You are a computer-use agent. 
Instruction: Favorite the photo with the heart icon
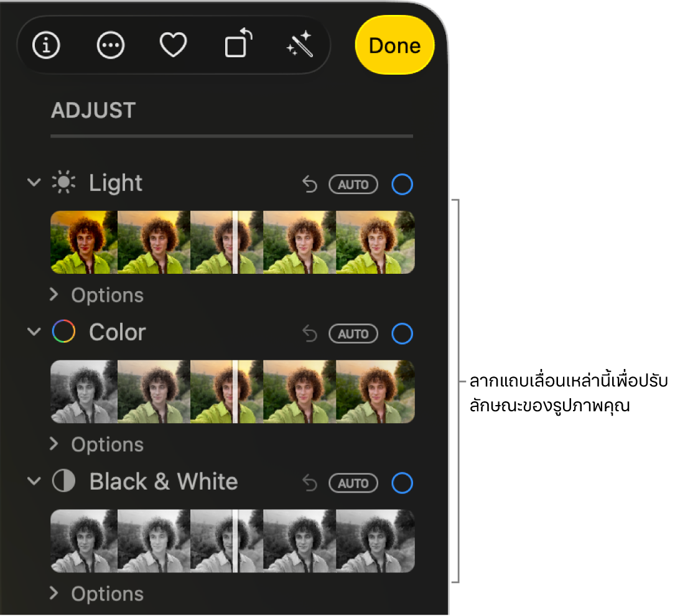(x=172, y=45)
